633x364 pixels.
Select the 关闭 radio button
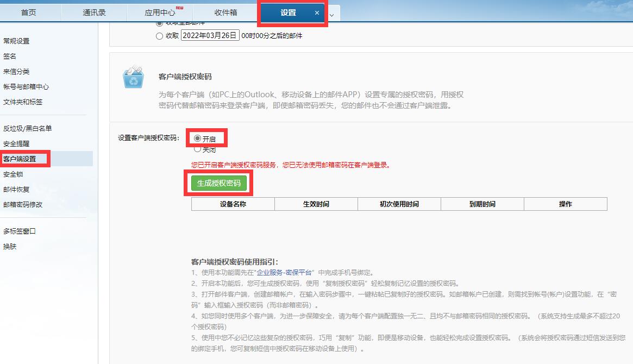[x=197, y=149]
